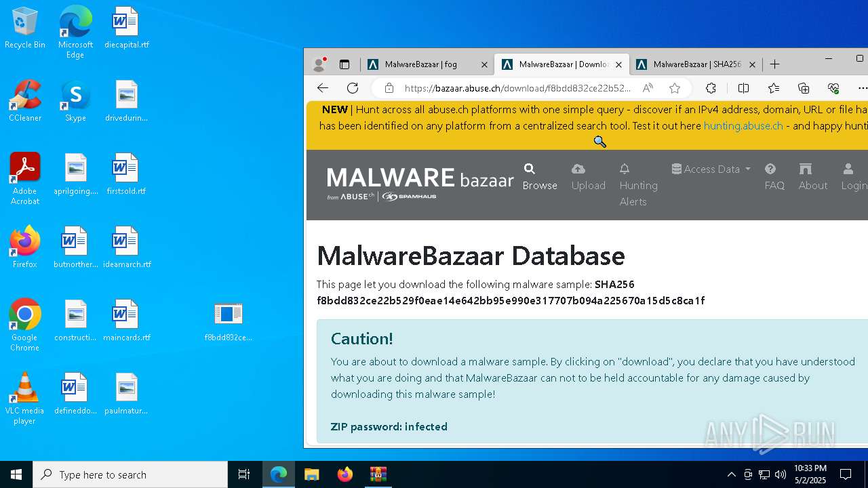Close the MalwareBazaar | Download tab
Viewport: 868px width, 488px height.
(618, 65)
